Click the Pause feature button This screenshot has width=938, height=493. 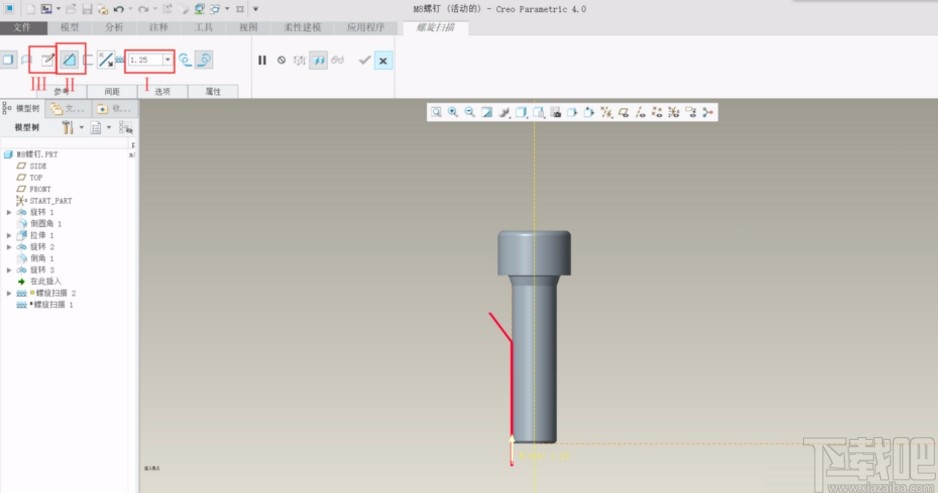(x=262, y=60)
